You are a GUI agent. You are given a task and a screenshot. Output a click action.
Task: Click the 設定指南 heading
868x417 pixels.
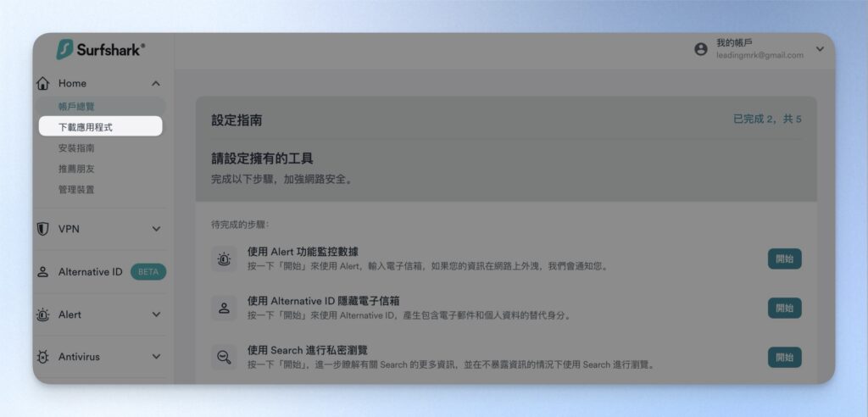pos(236,120)
